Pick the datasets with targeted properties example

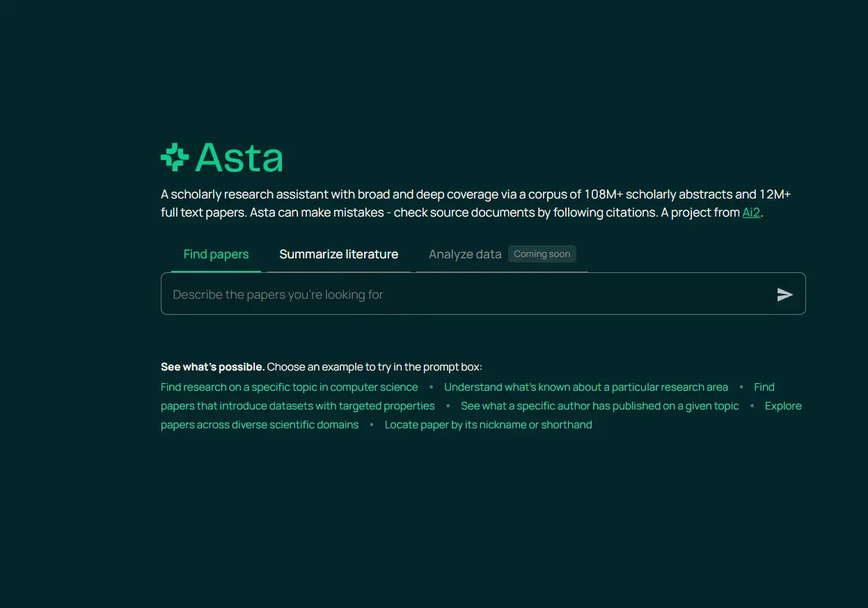click(x=298, y=406)
